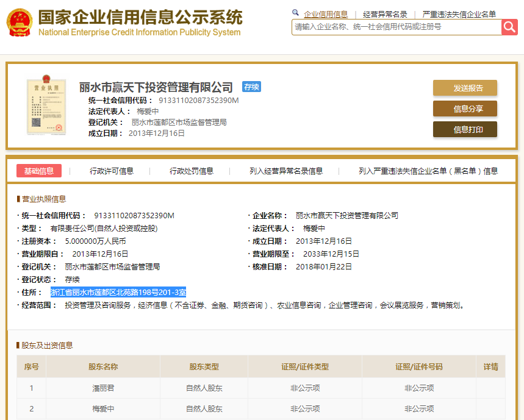The image size is (524, 420).
Task: Open the 列入严重违法失信企业名单(黑名单)信息 tab
Action: (428, 171)
